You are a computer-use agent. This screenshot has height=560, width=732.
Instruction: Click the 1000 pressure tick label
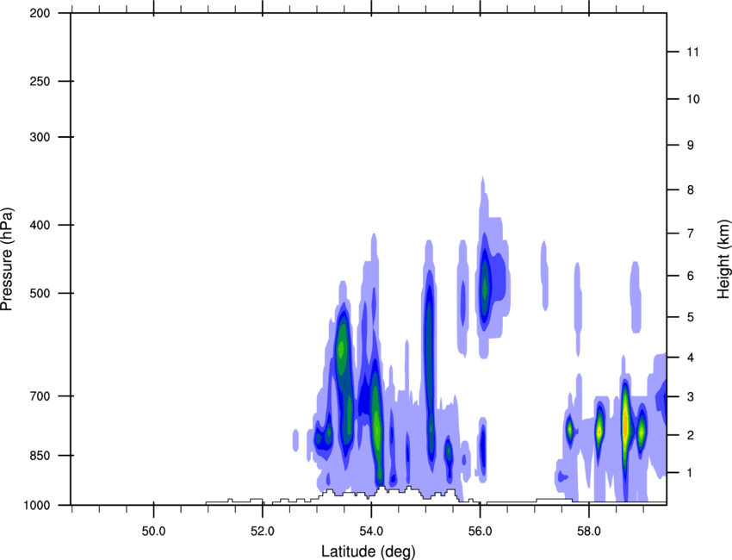point(37,506)
